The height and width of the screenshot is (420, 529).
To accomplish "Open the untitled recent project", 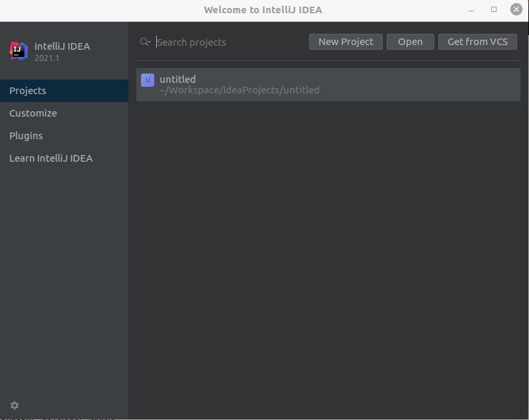I will (x=328, y=85).
